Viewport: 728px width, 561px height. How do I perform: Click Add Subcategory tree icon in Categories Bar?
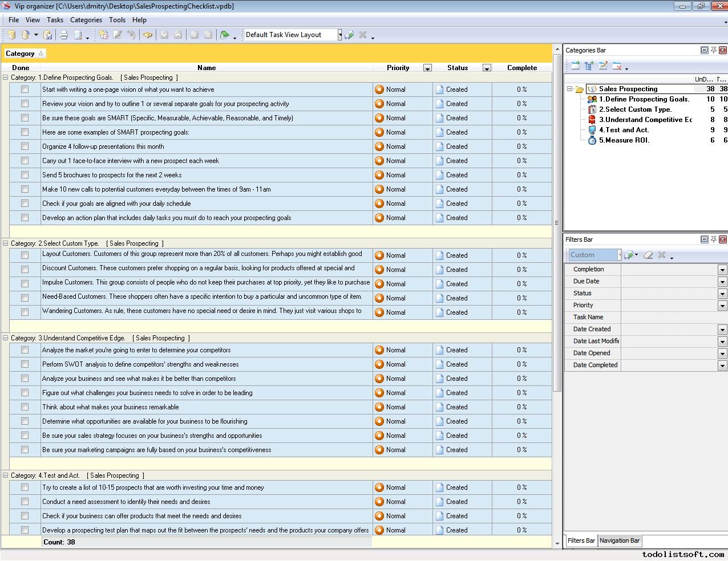[x=589, y=66]
